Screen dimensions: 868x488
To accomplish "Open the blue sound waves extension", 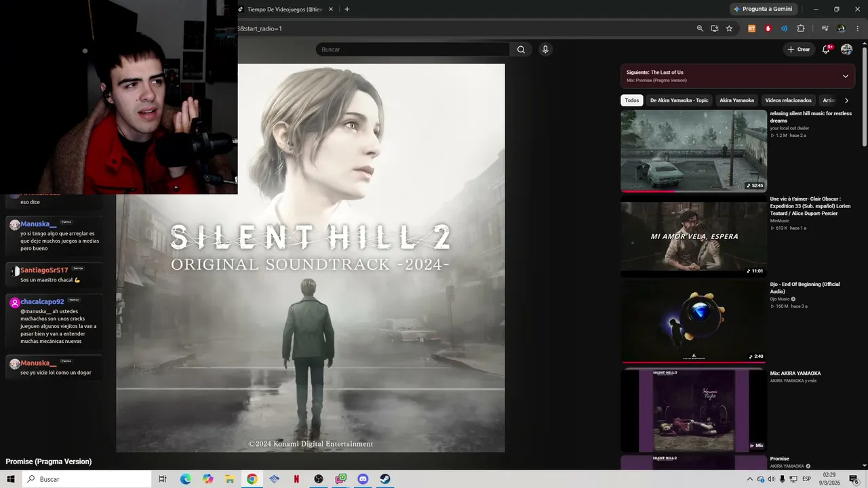I will (784, 28).
